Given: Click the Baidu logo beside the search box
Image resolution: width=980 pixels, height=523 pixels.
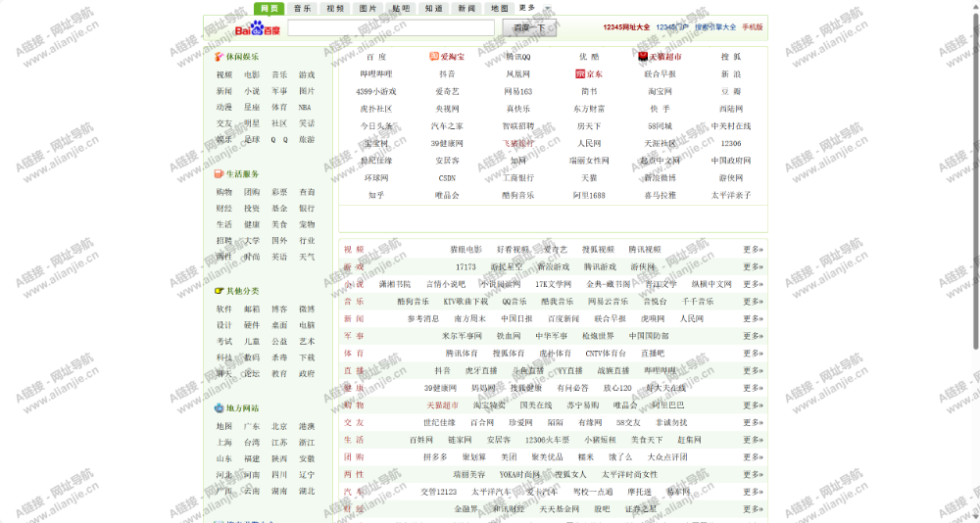Looking at the screenshot, I should coord(258,28).
